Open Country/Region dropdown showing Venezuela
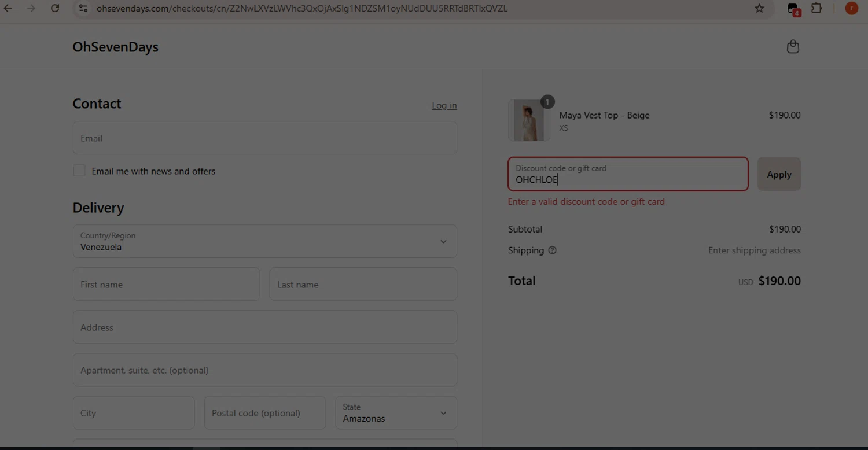This screenshot has width=868, height=450. (x=264, y=241)
